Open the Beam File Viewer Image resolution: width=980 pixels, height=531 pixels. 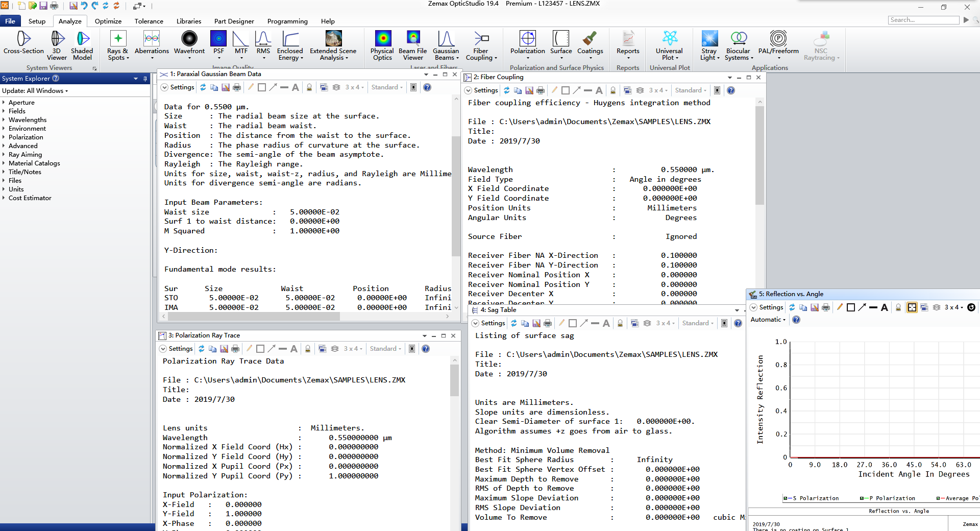pos(413,45)
